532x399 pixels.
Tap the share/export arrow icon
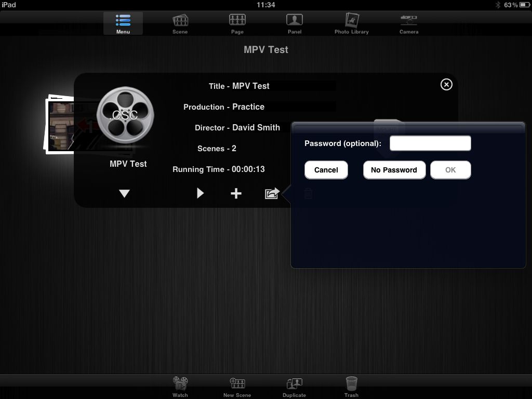coord(272,193)
